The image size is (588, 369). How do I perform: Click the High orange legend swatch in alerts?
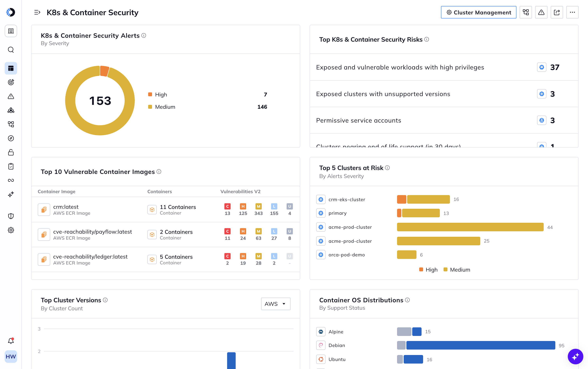pyautogui.click(x=150, y=95)
